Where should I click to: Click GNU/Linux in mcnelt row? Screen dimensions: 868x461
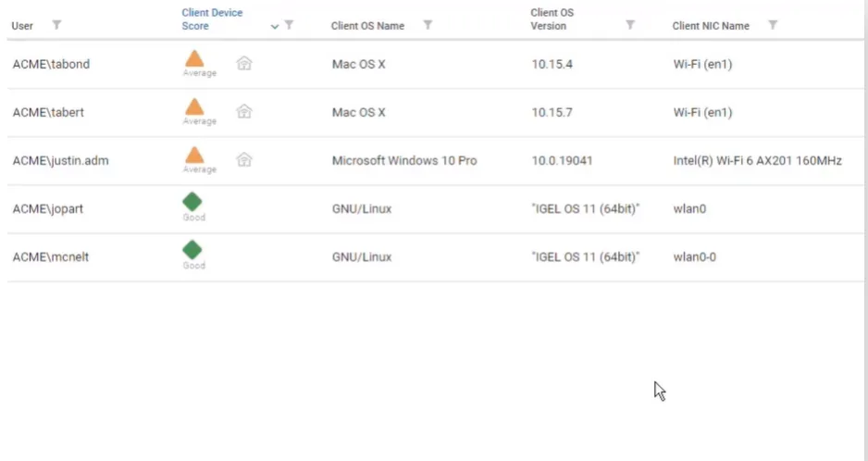[362, 257]
